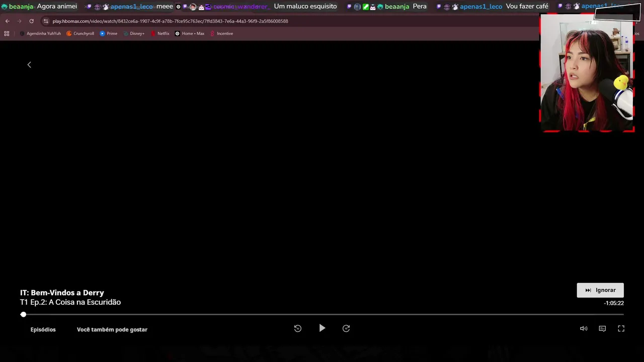Click the title IT: Bem-Vindos a Derry

coord(62,293)
